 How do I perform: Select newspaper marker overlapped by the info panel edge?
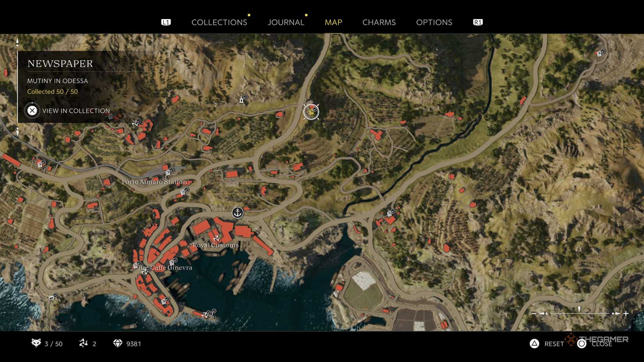pos(112,116)
